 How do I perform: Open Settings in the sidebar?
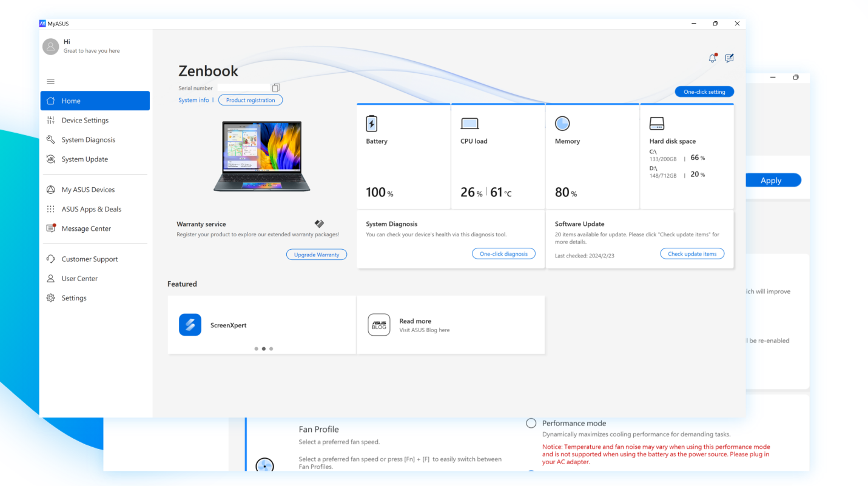click(x=95, y=298)
